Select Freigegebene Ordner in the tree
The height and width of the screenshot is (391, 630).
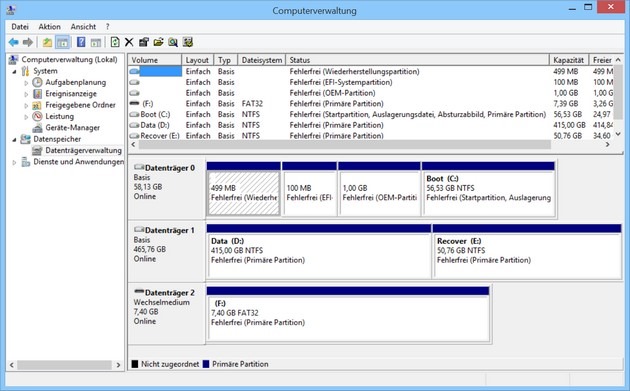pos(80,105)
